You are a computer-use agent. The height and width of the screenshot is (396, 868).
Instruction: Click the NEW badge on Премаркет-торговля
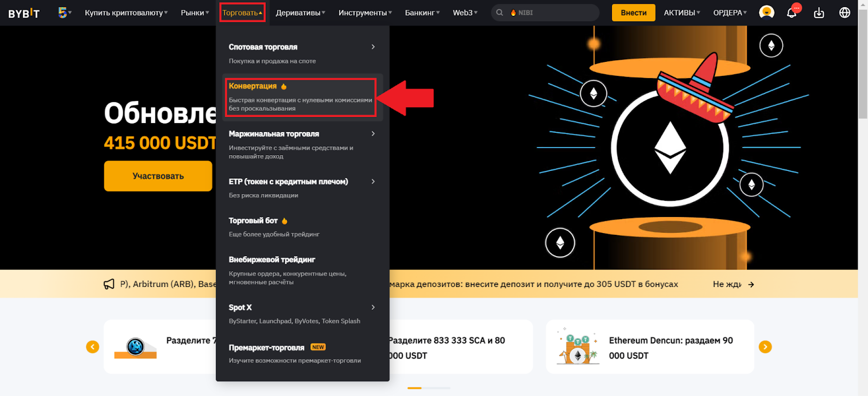(x=318, y=347)
